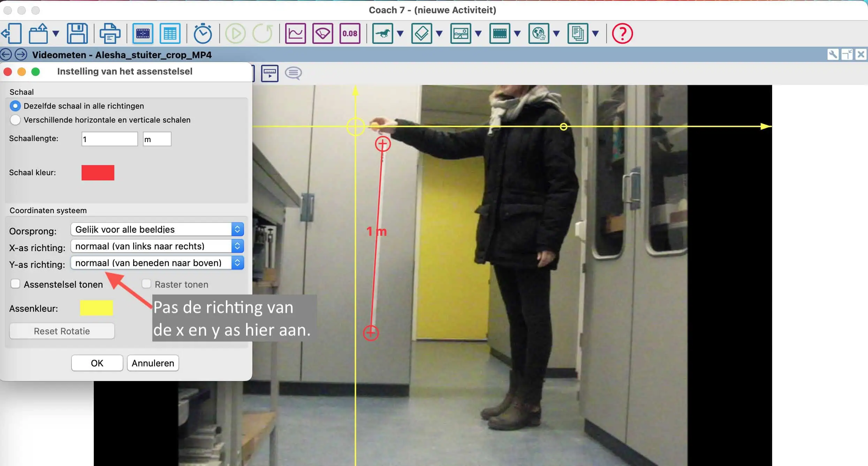The image size is (868, 466).
Task: Open the Y-as richting dropdown
Action: click(x=157, y=263)
